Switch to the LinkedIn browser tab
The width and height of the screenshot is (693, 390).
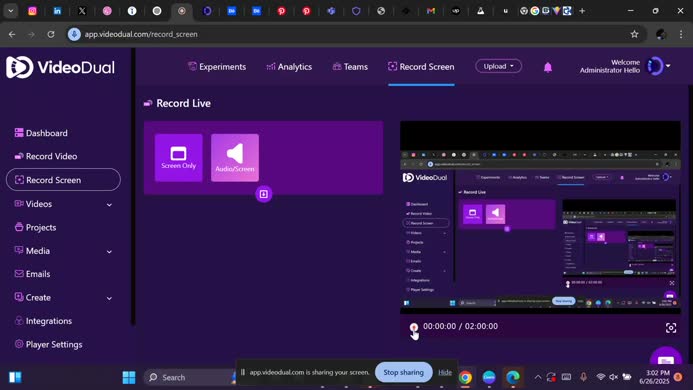click(x=57, y=11)
